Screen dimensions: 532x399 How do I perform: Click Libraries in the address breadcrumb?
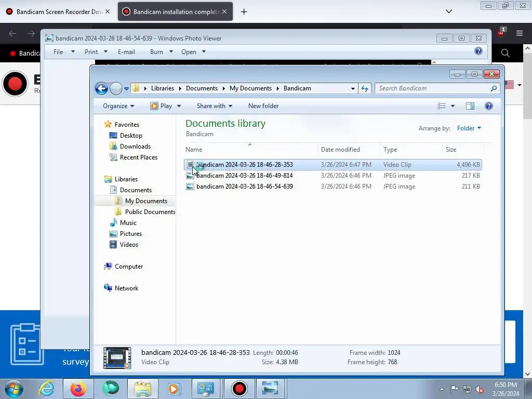pos(163,88)
